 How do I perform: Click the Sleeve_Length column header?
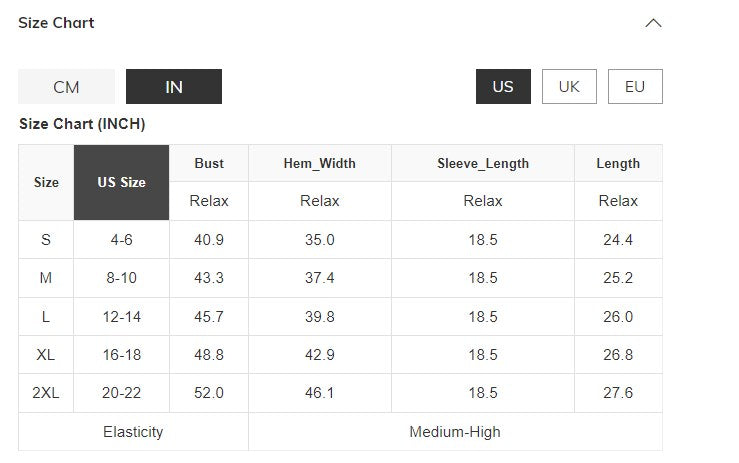[x=483, y=163]
